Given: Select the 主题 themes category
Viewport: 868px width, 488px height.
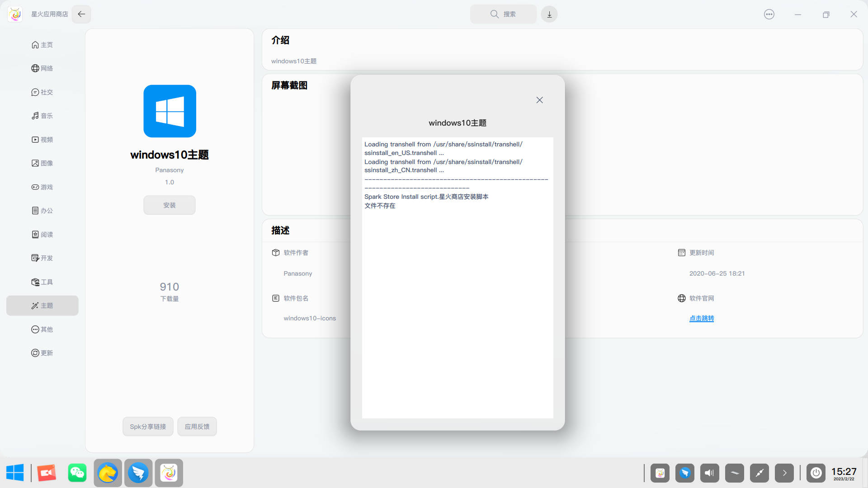Looking at the screenshot, I should tap(42, 305).
